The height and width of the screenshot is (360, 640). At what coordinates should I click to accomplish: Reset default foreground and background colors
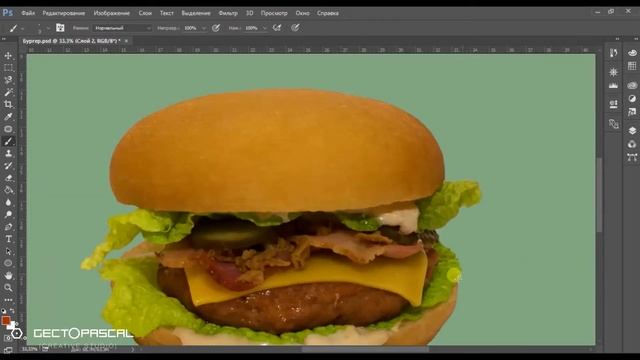[x=4, y=311]
